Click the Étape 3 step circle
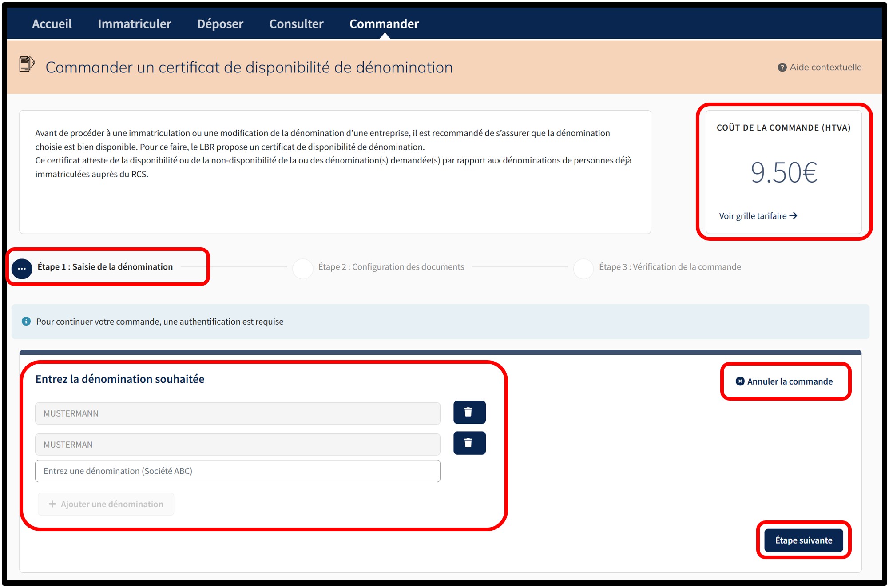This screenshot has height=588, width=889. 583,268
